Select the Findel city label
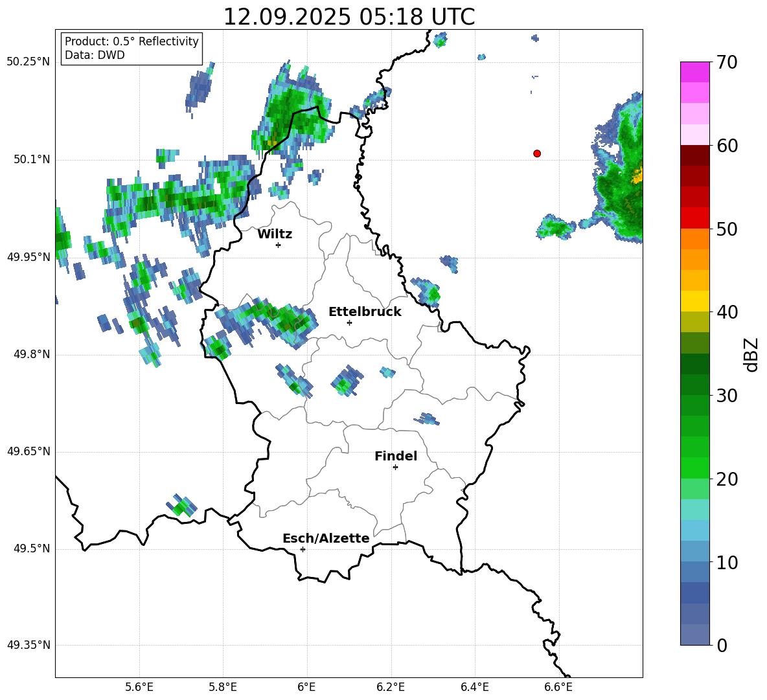 click(x=396, y=456)
